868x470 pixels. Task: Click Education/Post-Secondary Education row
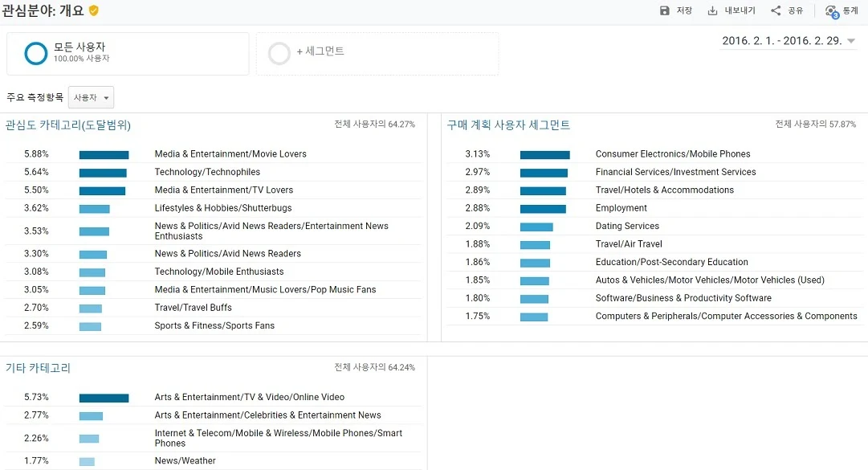coord(655,262)
